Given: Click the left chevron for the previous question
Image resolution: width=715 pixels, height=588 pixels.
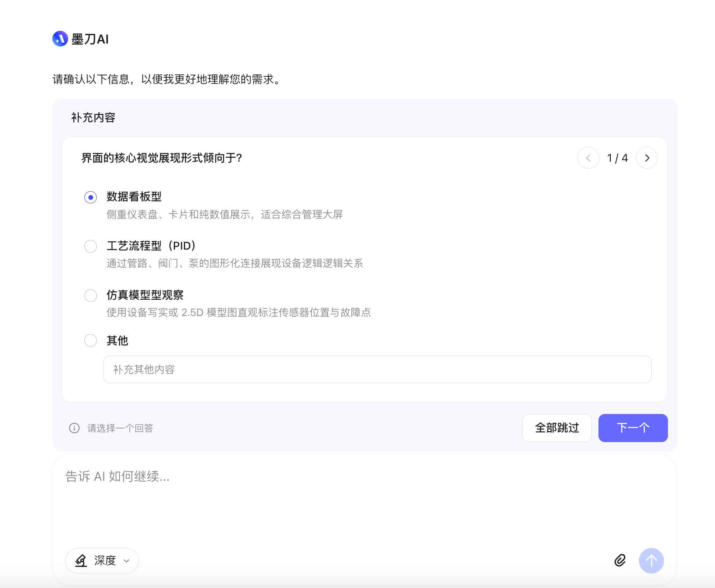Looking at the screenshot, I should pyautogui.click(x=588, y=158).
